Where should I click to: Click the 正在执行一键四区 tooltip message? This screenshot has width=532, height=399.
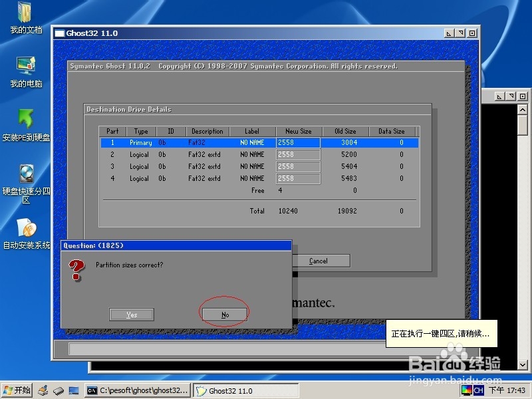pyautogui.click(x=440, y=334)
